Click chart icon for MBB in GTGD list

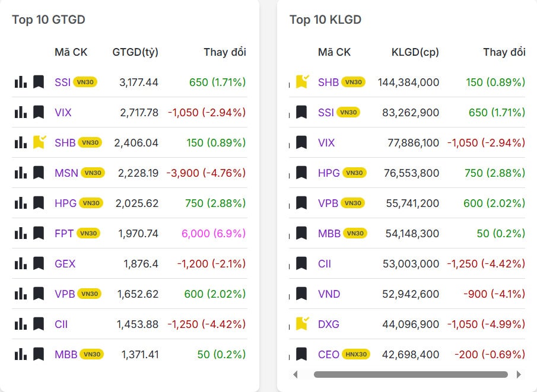pyautogui.click(x=21, y=354)
